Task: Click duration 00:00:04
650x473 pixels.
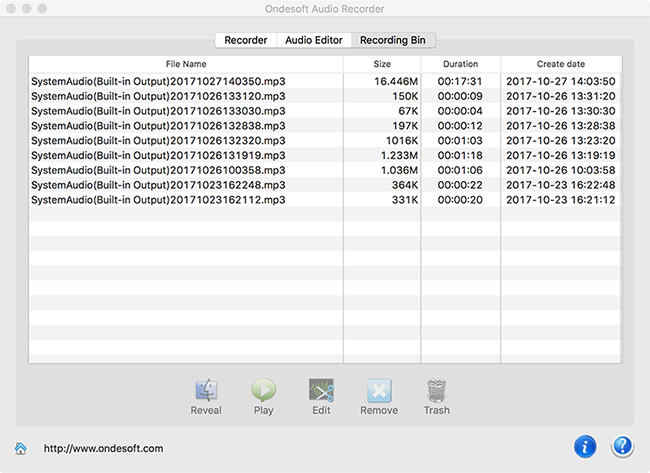Action: [x=460, y=111]
